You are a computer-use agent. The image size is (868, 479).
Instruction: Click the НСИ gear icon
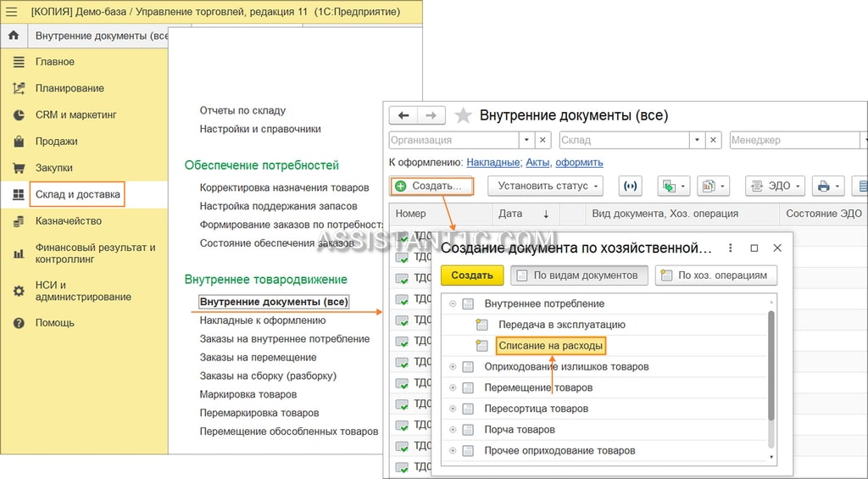tap(19, 291)
